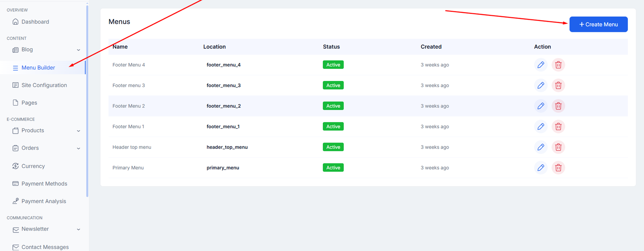Open the editor for Footer Menu 2
The height and width of the screenshot is (251, 644).
pyautogui.click(x=541, y=106)
